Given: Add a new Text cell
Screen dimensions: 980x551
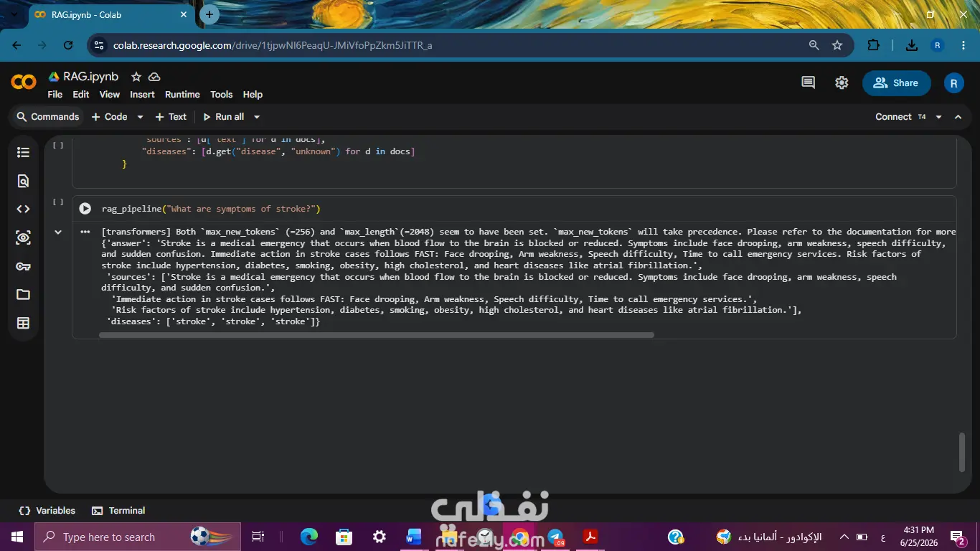Looking at the screenshot, I should pyautogui.click(x=171, y=117).
